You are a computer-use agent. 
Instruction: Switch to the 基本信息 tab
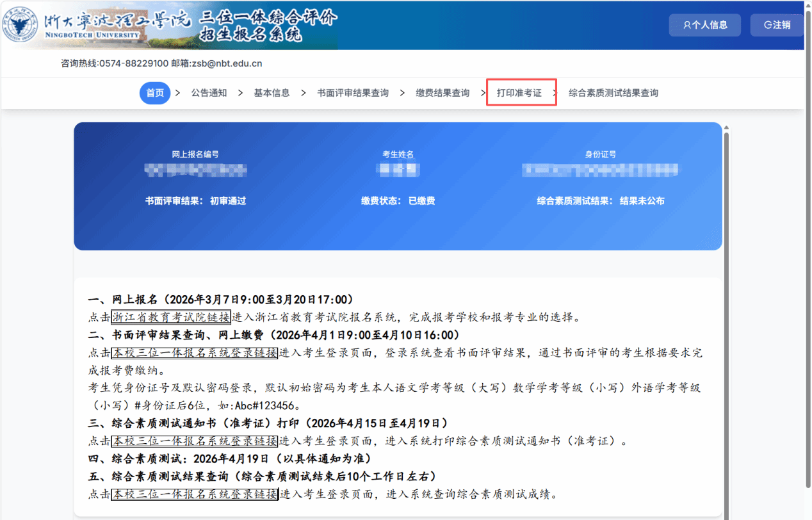click(272, 93)
